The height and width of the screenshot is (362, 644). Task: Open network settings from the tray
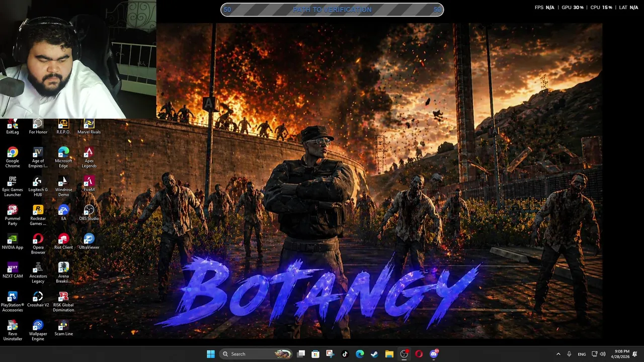594,354
